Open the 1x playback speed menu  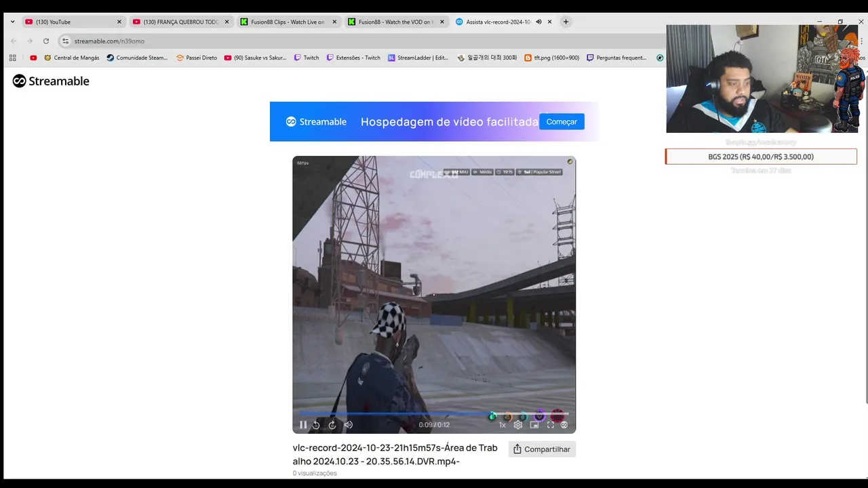[502, 425]
